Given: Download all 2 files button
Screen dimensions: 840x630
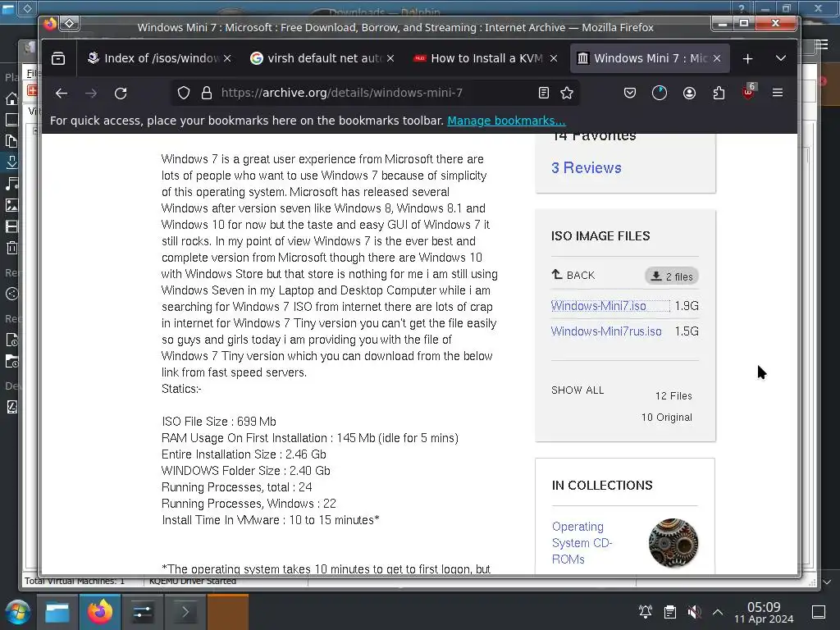Looking at the screenshot, I should (672, 276).
